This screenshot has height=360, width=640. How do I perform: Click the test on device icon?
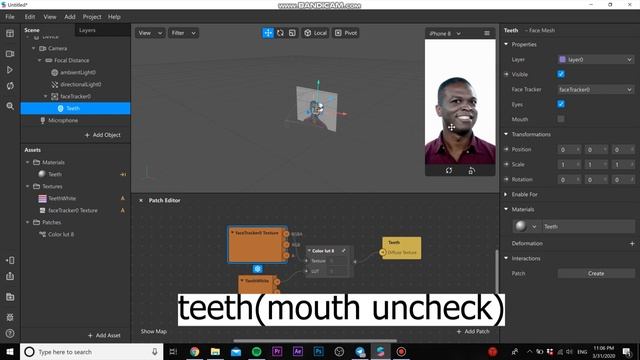10,260
